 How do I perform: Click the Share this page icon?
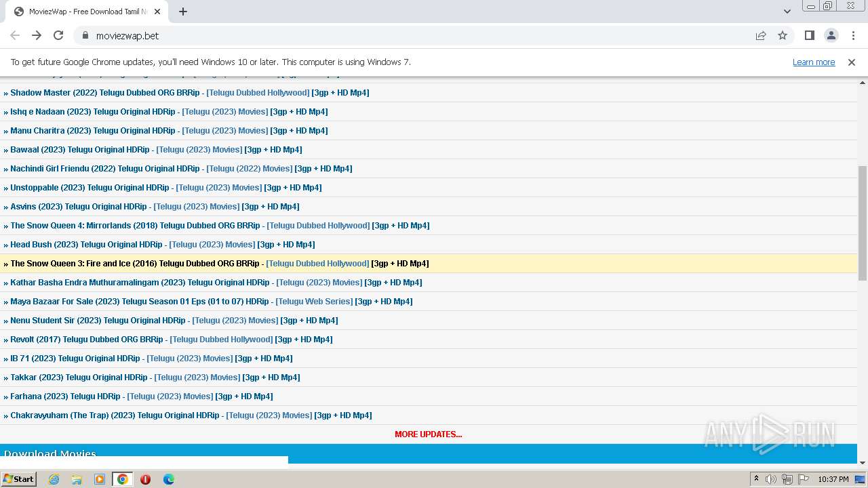click(x=761, y=35)
